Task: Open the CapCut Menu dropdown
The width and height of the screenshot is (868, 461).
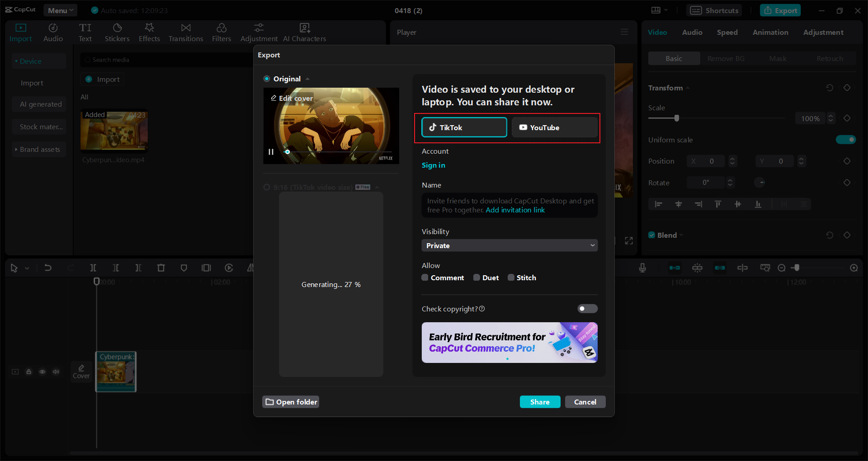Action: (x=61, y=10)
